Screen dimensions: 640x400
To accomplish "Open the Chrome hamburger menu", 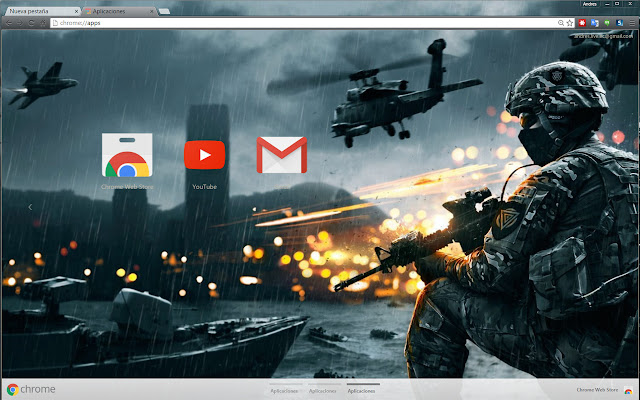I will pyautogui.click(x=632, y=23).
